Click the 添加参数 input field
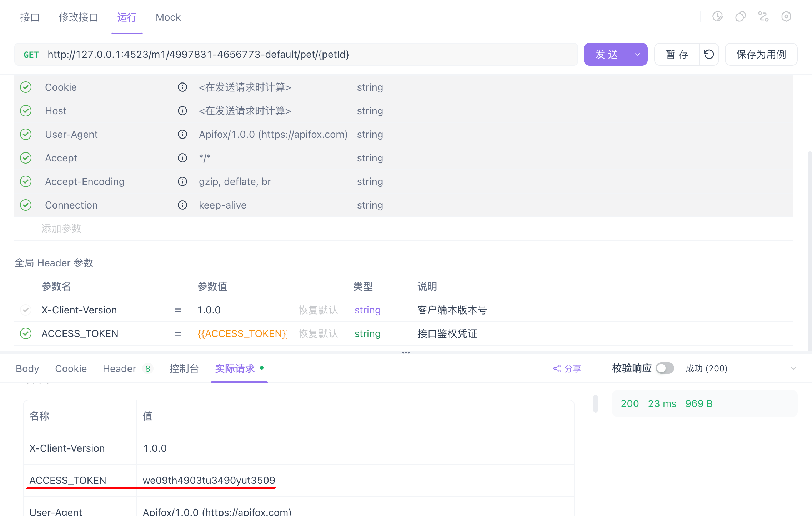Image resolution: width=812 pixels, height=522 pixels. pyautogui.click(x=61, y=229)
